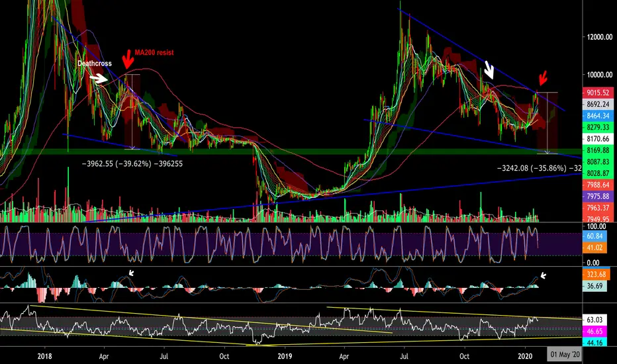Screen dimensions: 617x364
Task: Click the -3242.08 (-35.86%) measurement label
Action: pos(539,168)
